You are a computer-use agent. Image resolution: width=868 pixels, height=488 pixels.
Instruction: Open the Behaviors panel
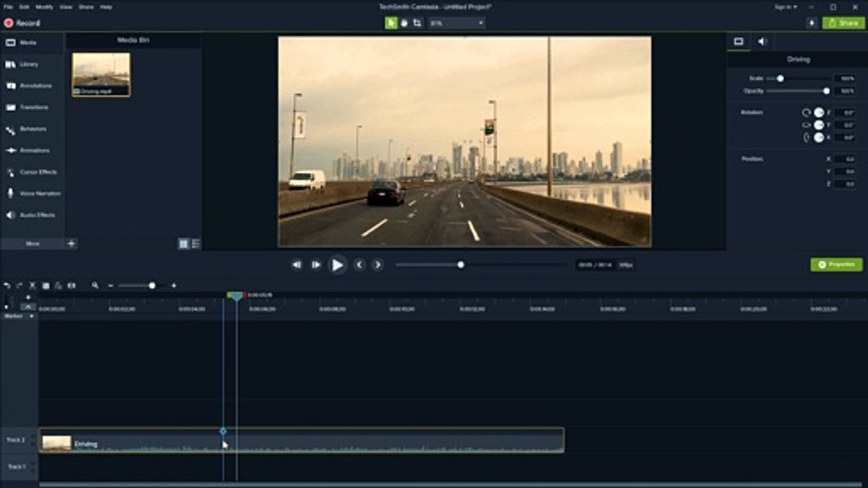[x=33, y=129]
